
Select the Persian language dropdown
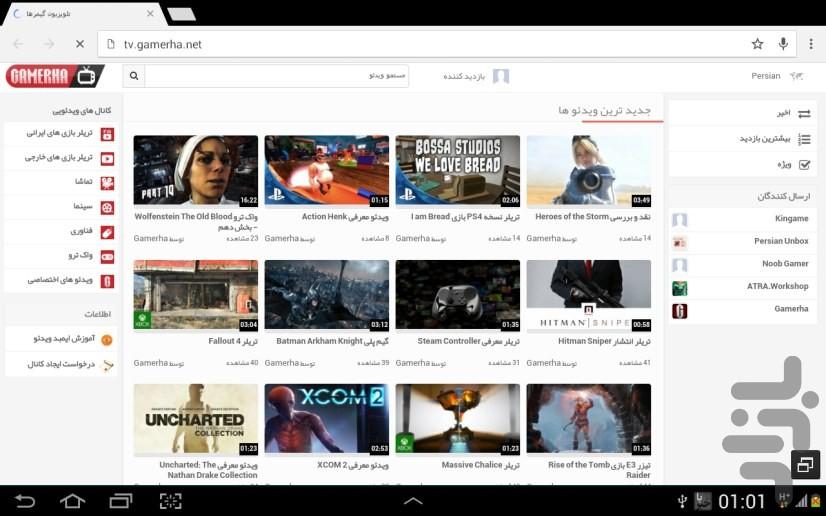point(776,76)
